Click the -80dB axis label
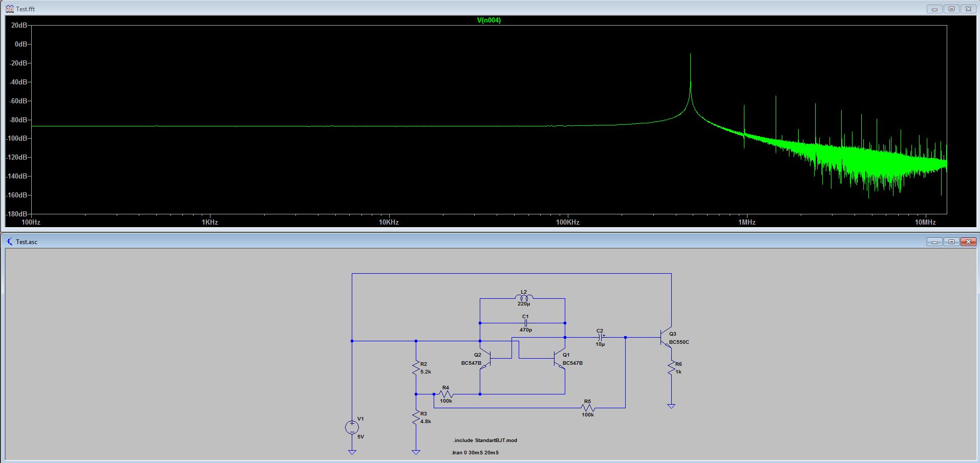980x463 pixels. tap(18, 120)
